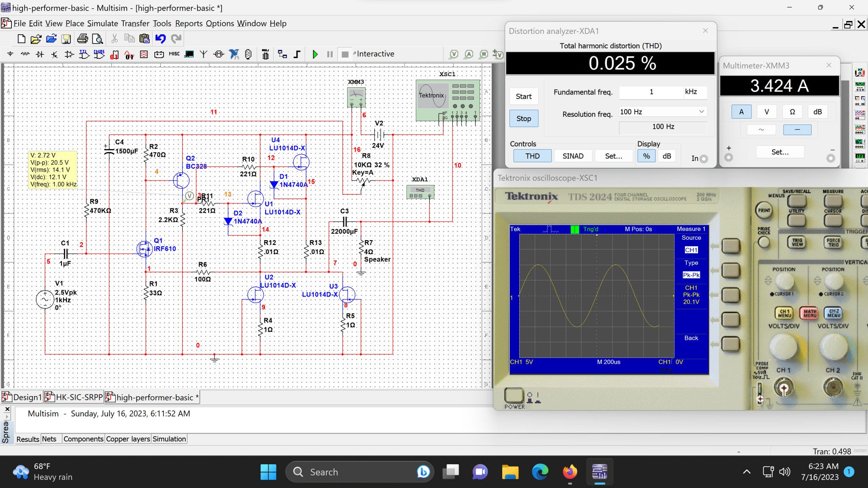Paste from clipboard in toolbar

tap(145, 39)
